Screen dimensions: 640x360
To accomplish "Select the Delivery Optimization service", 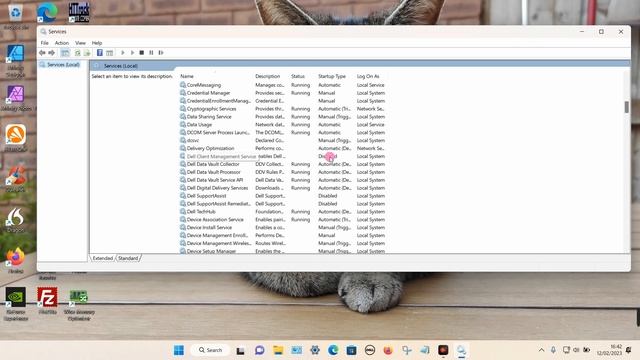I will point(282,148).
